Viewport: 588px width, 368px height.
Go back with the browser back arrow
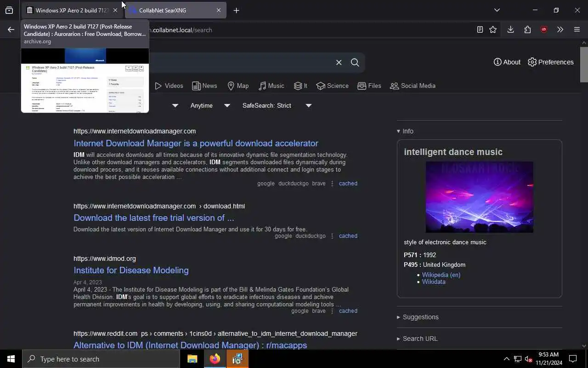tap(11, 29)
